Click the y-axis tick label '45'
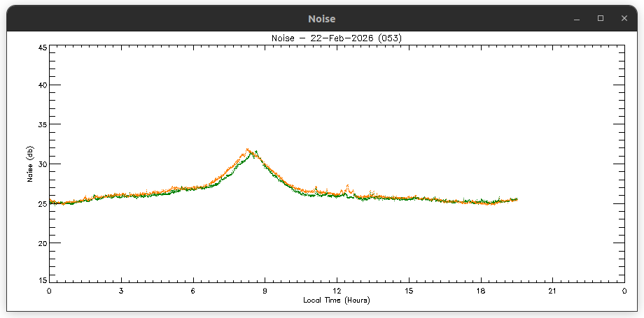 (x=42, y=48)
